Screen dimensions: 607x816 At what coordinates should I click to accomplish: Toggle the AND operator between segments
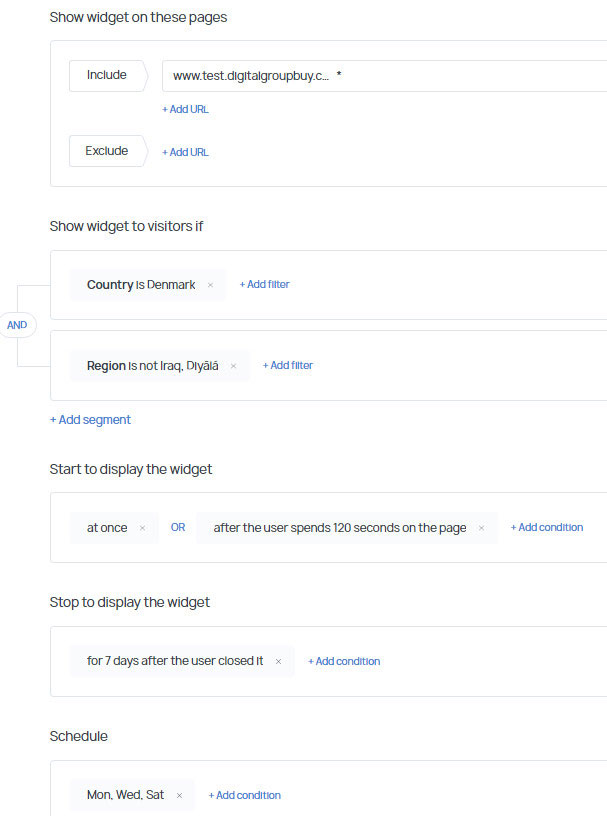pos(17,325)
